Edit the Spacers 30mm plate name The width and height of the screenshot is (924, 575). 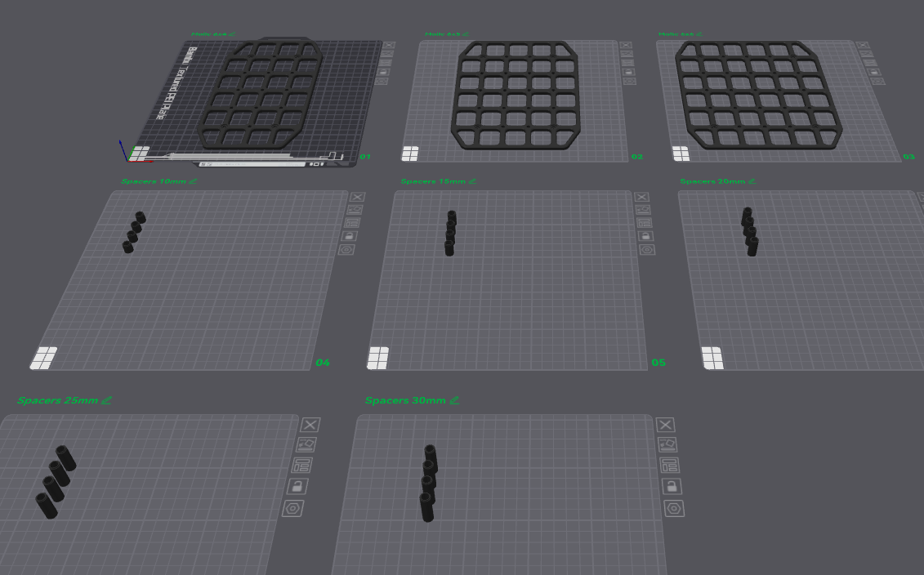(x=455, y=401)
